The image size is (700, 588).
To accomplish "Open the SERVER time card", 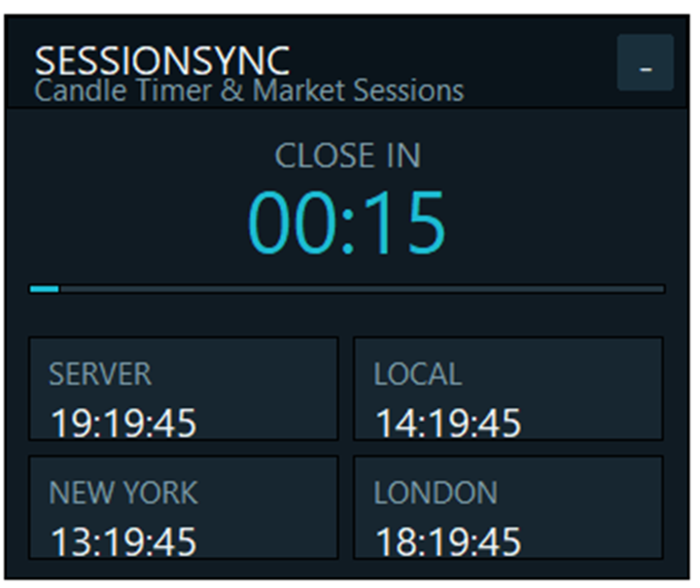I will (x=184, y=389).
